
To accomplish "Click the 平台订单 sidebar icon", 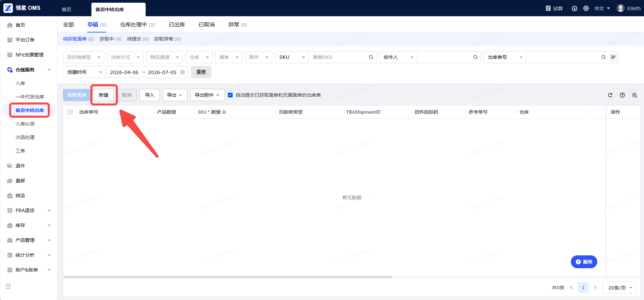I will click(x=10, y=40).
